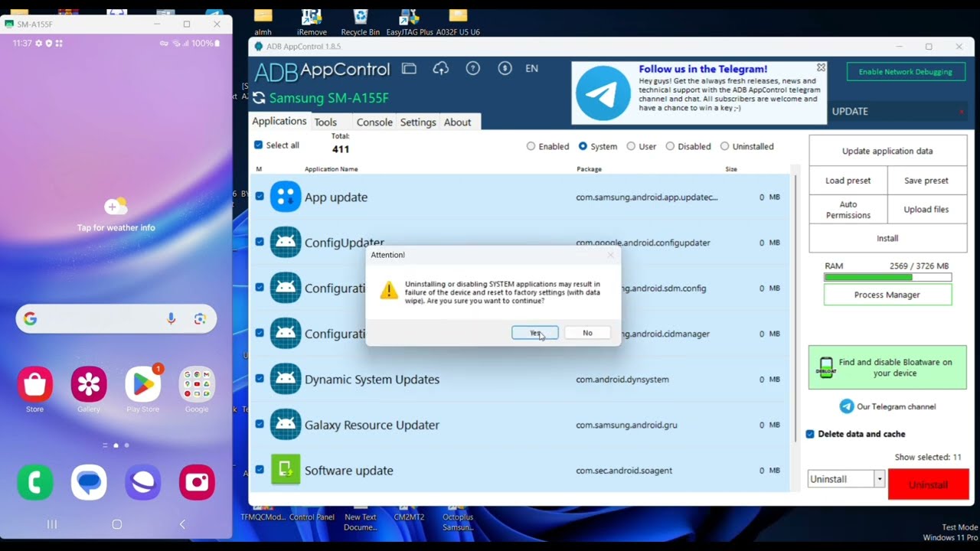Open the file manager folder icon in ADB AppControl
Screen dimensions: 980x551
coord(409,69)
